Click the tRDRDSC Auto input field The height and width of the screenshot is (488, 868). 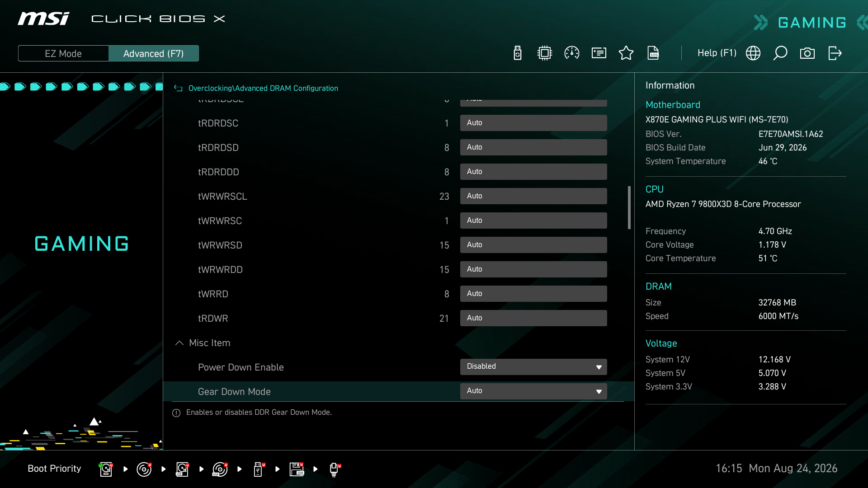[533, 123]
